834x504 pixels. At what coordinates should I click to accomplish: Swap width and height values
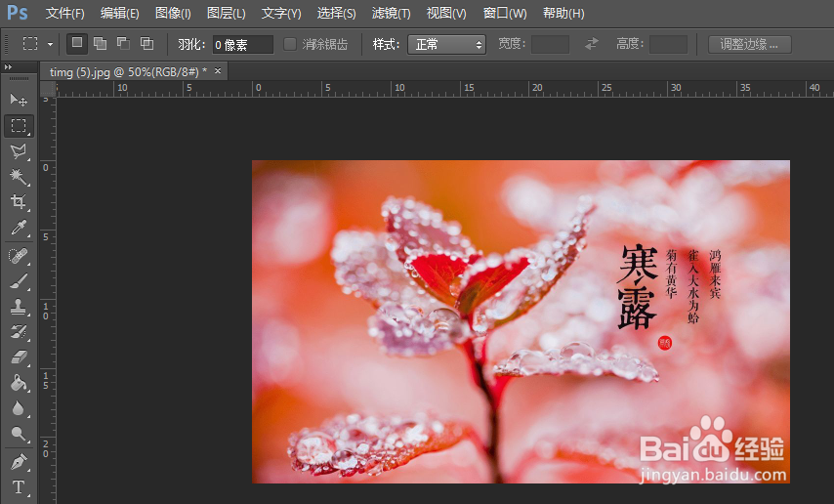[592, 44]
